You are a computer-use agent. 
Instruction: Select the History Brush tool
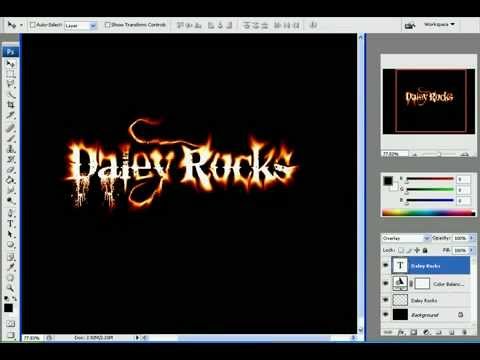11,159
